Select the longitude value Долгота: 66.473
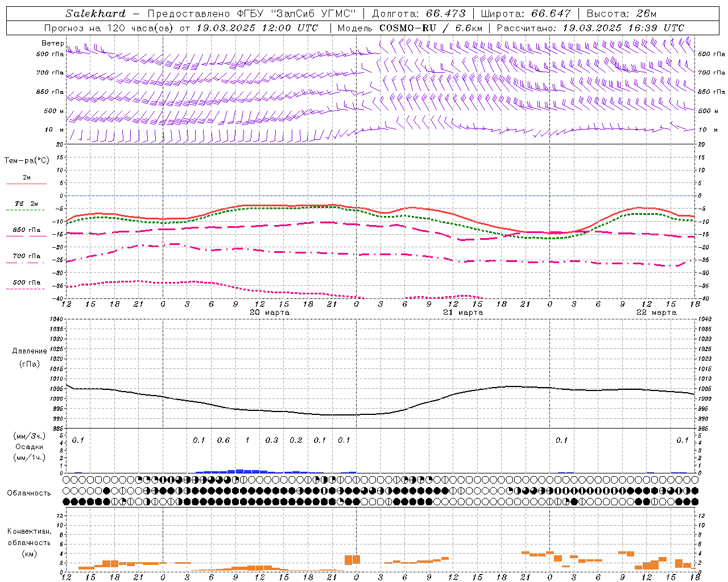The image size is (728, 582). pos(419,14)
